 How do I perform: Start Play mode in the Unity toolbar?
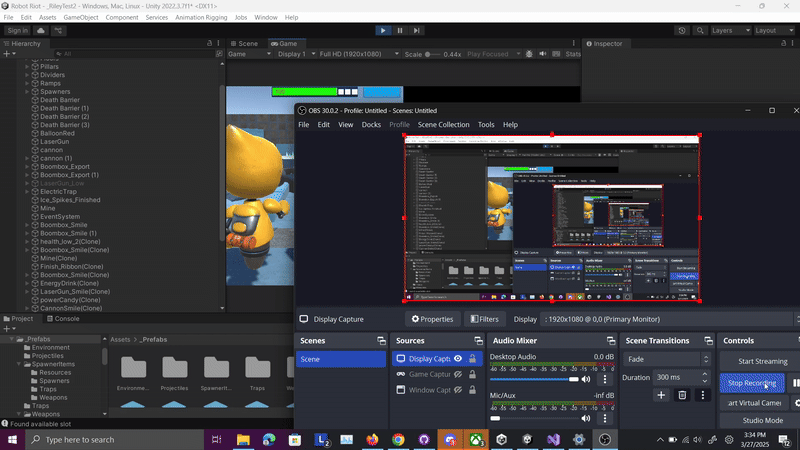pos(383,31)
